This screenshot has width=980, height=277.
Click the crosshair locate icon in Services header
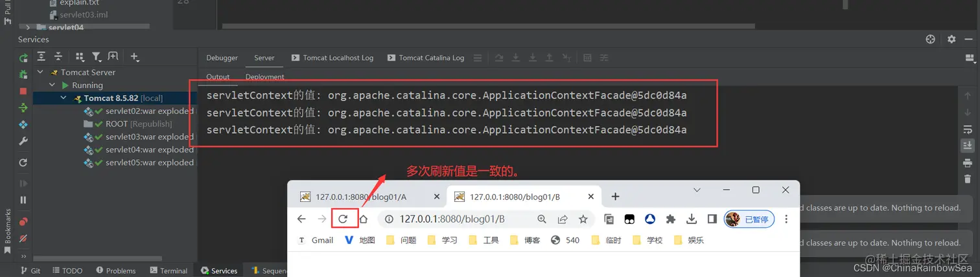[x=931, y=39]
